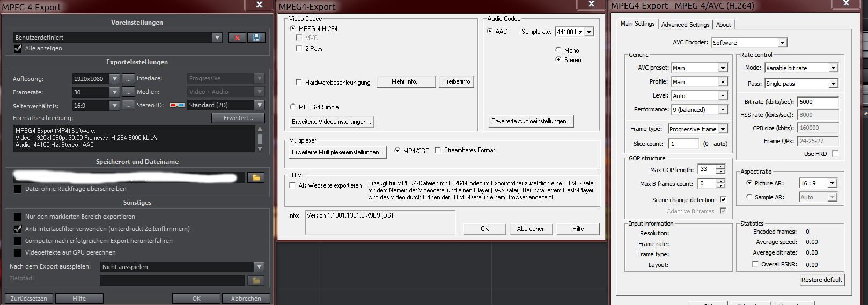868x305 pixels.
Task: Expand the Stereo3D Standard (2D) dropdown
Action: click(x=259, y=105)
